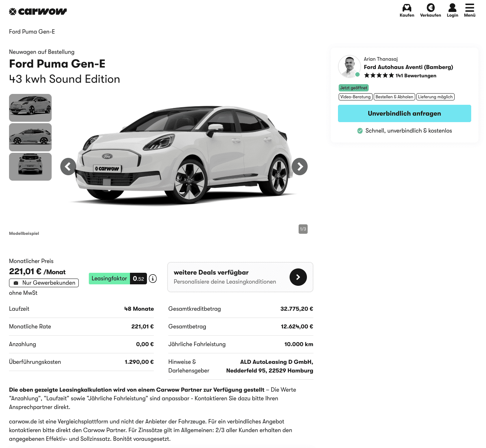Click the Nur Gewerbekunden badge
This screenshot has height=448, width=486.
(x=44, y=283)
